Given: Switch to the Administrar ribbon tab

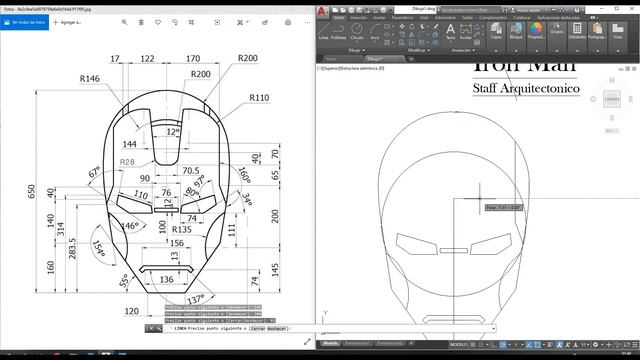Looking at the screenshot, I should 445,18.
